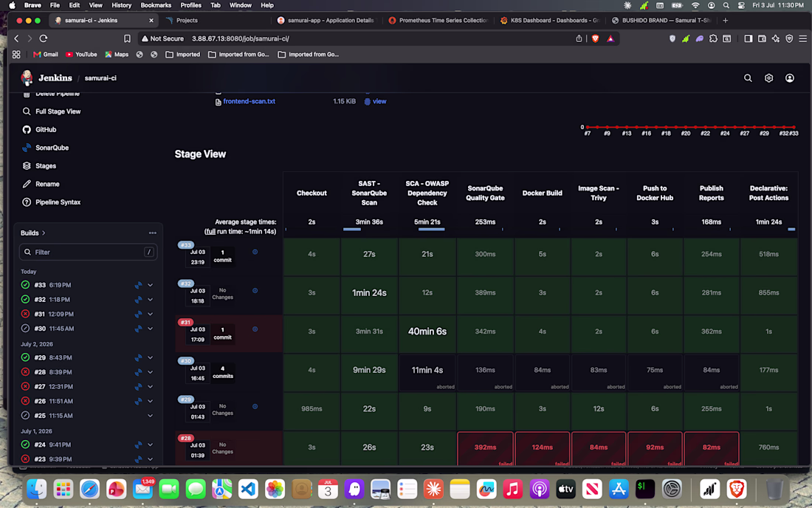Expand dropdown chevron for build #30

(x=150, y=329)
